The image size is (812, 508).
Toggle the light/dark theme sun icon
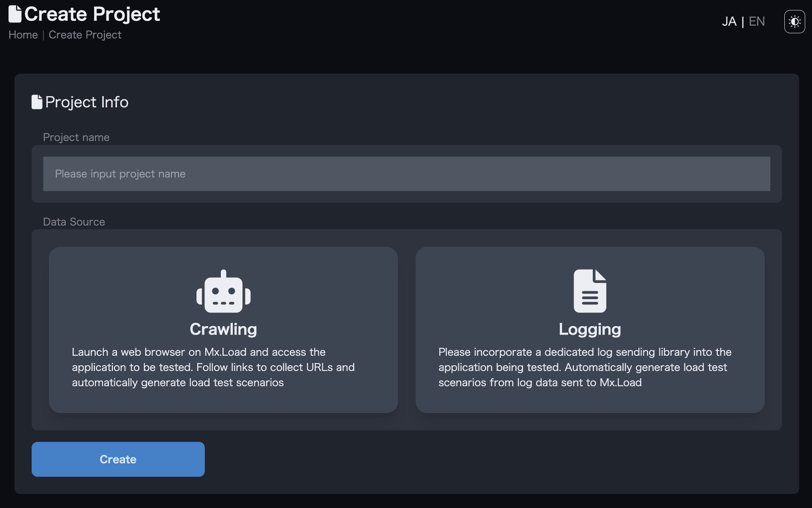pos(794,22)
